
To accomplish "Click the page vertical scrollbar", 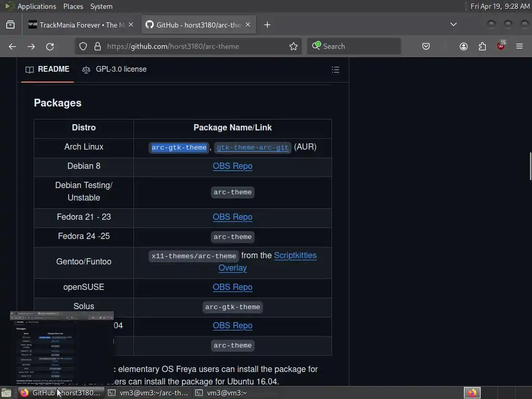I will (x=530, y=167).
